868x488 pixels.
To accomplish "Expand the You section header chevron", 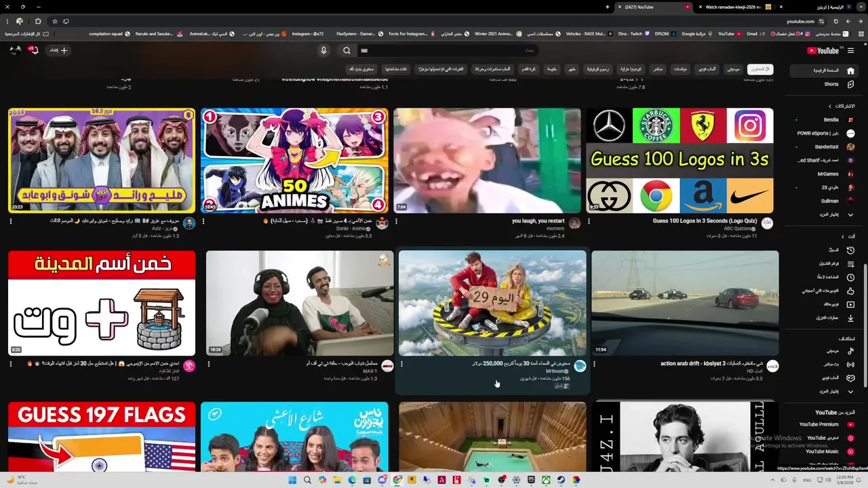I will pyautogui.click(x=843, y=237).
